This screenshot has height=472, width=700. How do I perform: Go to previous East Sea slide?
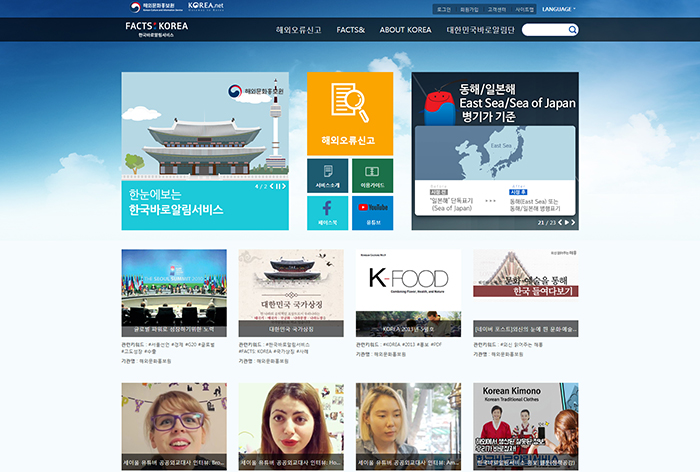(x=560, y=222)
